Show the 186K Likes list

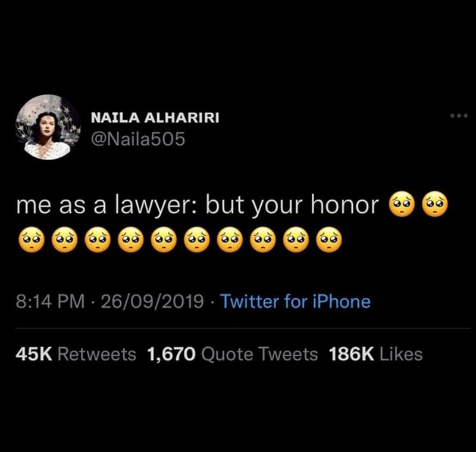point(376,354)
